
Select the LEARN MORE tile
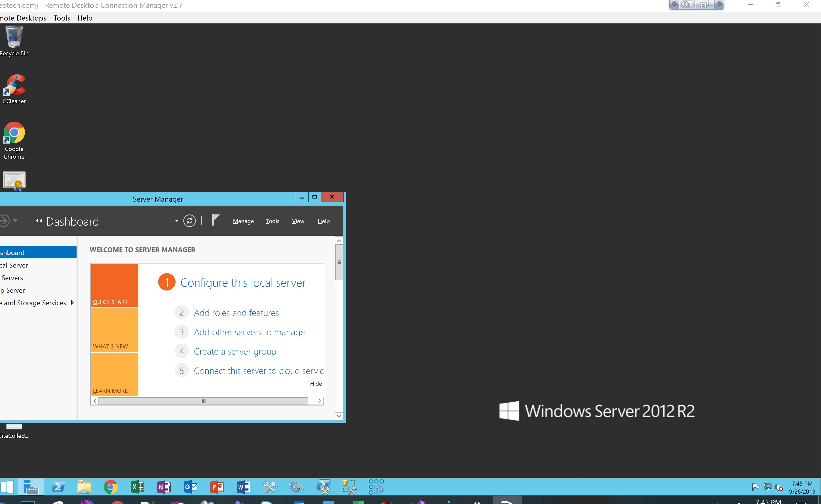[x=115, y=374]
